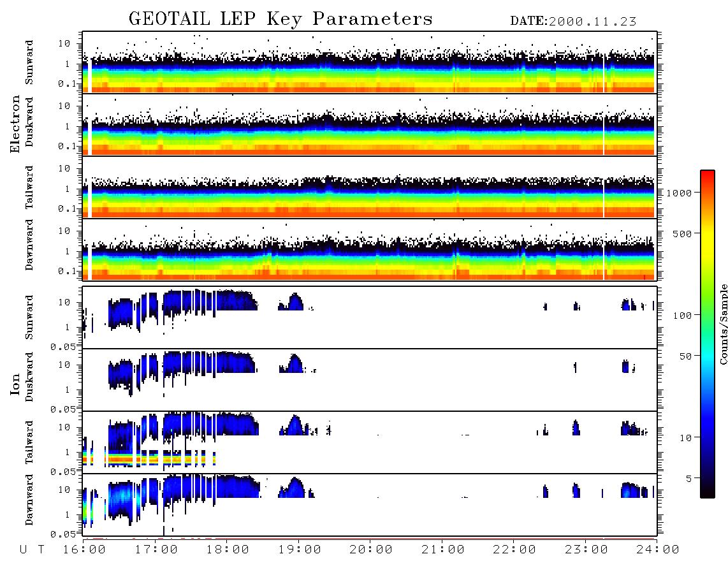Click the 22:00 time tick label

click(514, 550)
